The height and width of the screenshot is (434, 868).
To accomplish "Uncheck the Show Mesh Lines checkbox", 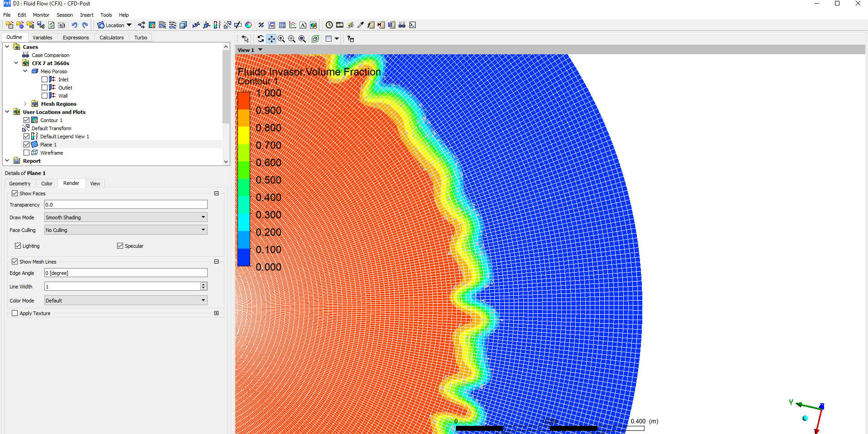I will (x=15, y=262).
